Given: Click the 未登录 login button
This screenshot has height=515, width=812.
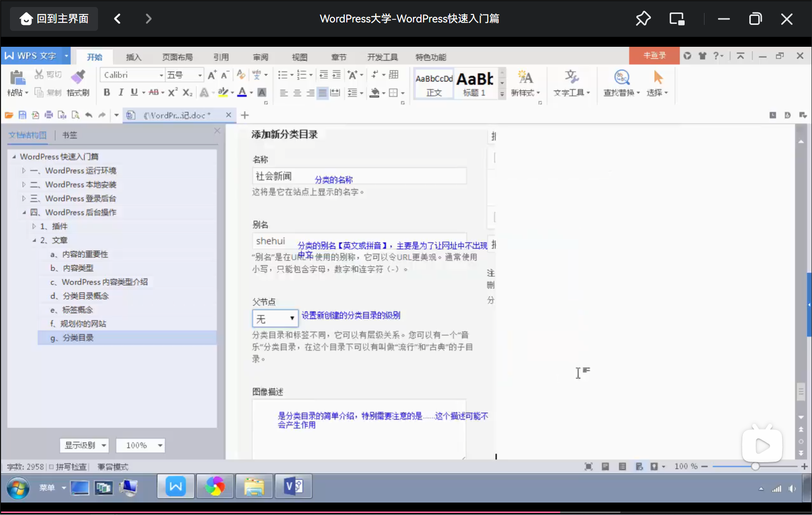Looking at the screenshot, I should 654,56.
